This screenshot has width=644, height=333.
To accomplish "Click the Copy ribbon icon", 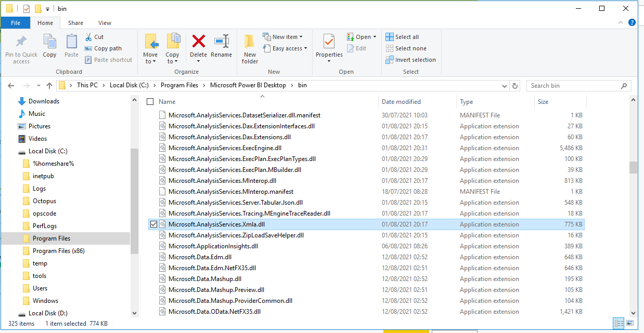I will point(49,42).
